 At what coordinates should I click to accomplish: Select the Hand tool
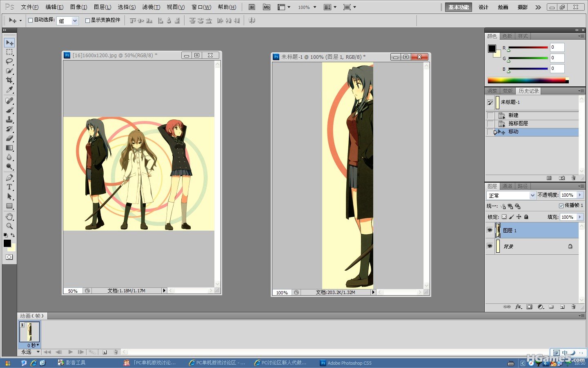9,216
